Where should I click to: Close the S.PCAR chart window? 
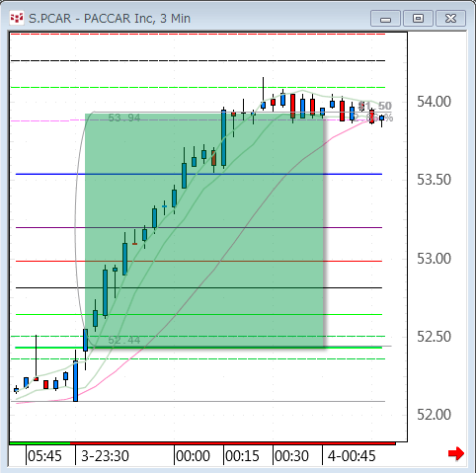coord(450,18)
